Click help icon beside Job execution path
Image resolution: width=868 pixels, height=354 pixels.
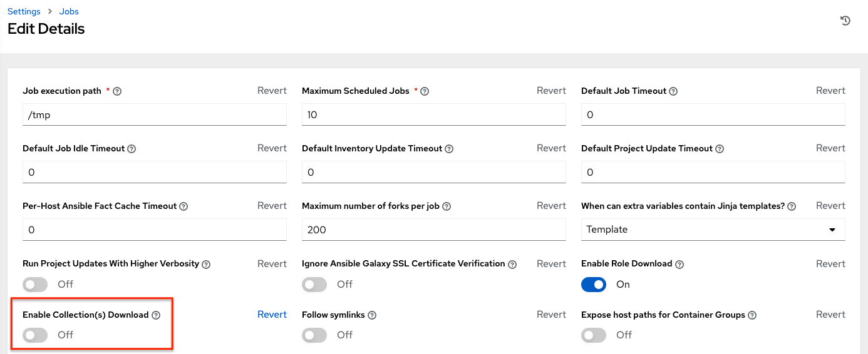click(117, 91)
